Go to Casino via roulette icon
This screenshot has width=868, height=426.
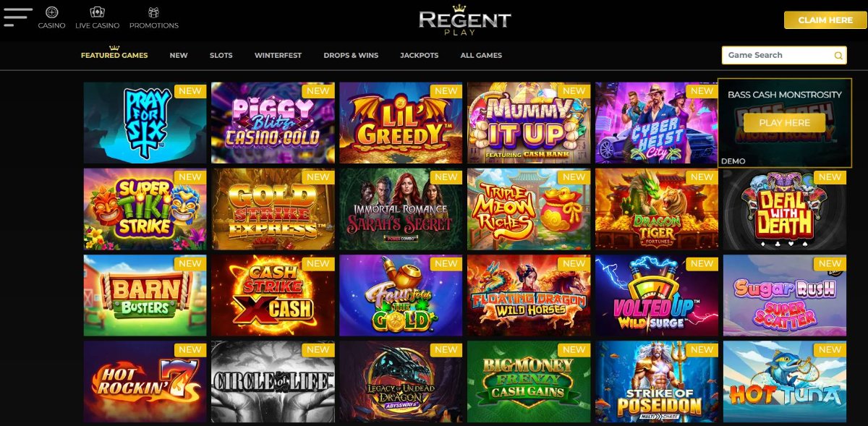pyautogui.click(x=51, y=12)
